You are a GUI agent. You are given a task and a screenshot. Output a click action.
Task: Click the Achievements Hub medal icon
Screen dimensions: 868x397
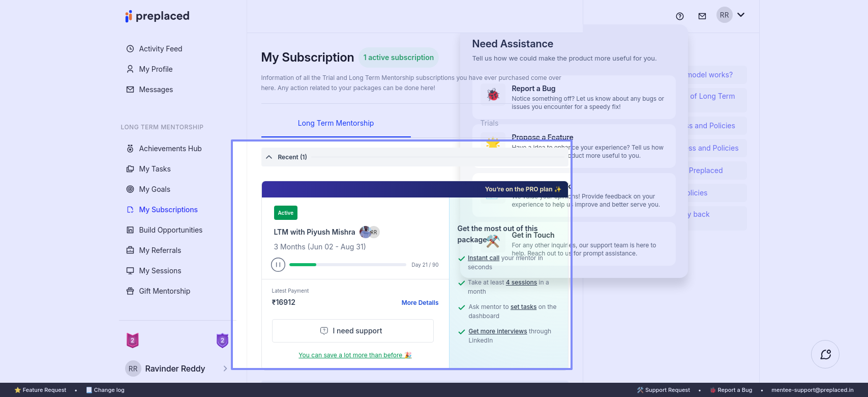point(130,149)
